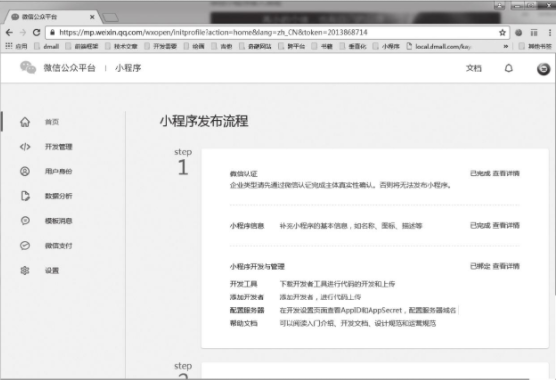Click the data analysis chart icon

click(x=25, y=196)
